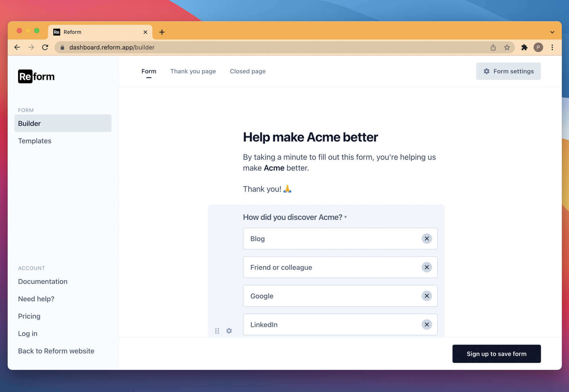Open the Documentation link
Screen dimensions: 569x392
tap(43, 281)
